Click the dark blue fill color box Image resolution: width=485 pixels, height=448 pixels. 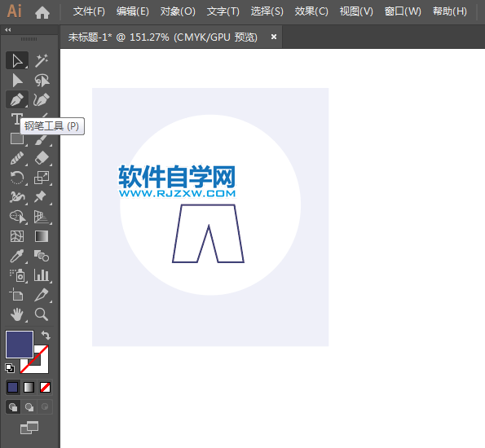(20, 345)
